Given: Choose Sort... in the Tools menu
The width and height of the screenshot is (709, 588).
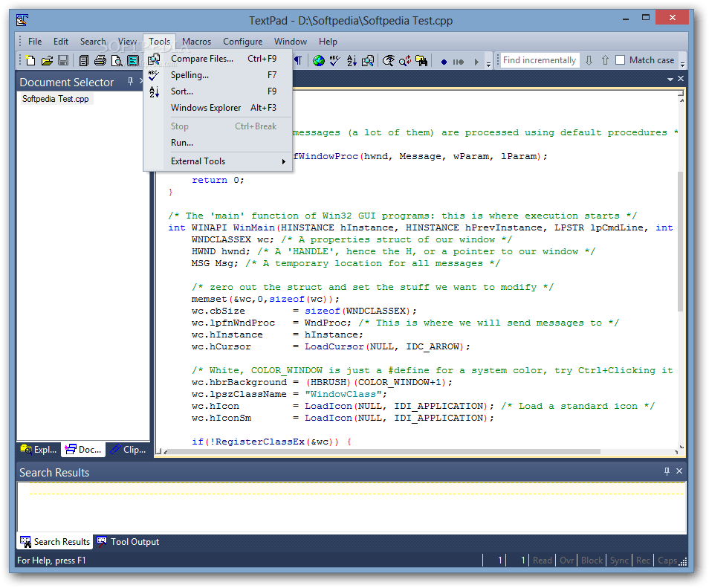Looking at the screenshot, I should coord(218,91).
